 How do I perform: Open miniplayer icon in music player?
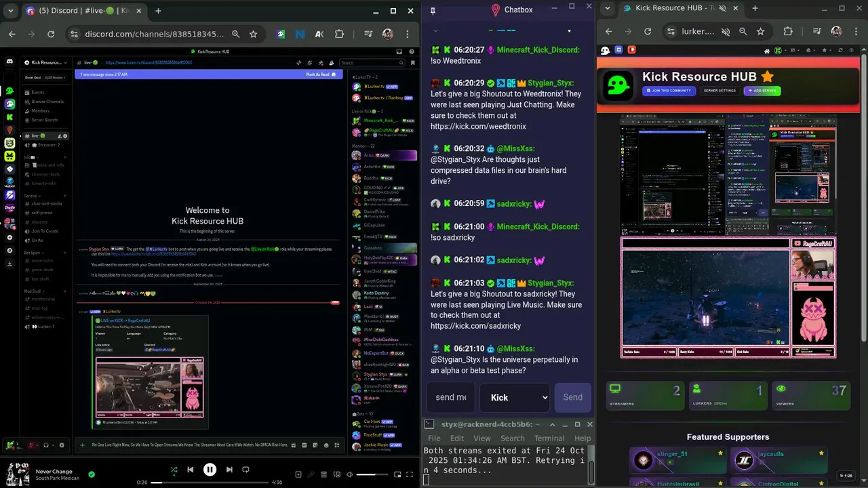click(397, 474)
